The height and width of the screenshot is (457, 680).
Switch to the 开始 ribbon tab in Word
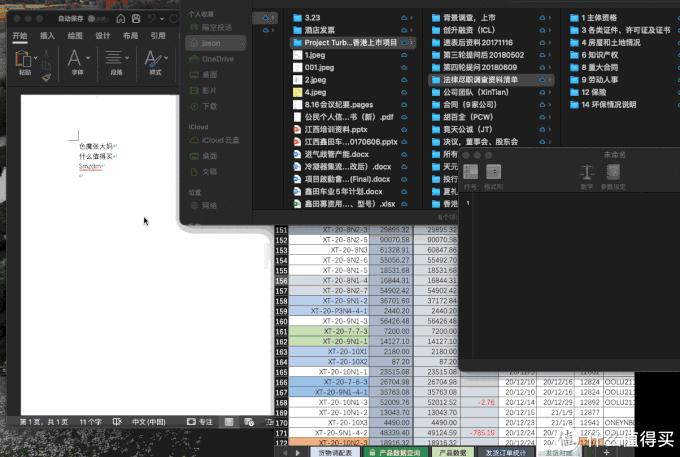(20, 36)
